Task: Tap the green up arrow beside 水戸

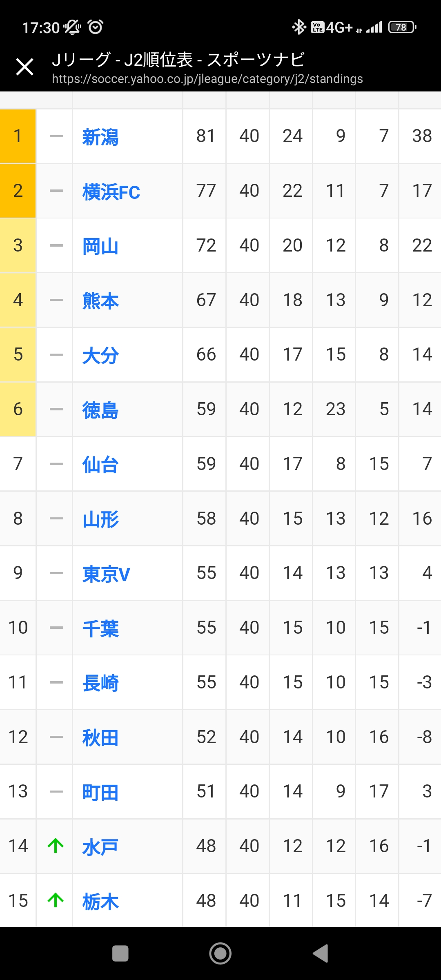Action: click(x=56, y=846)
